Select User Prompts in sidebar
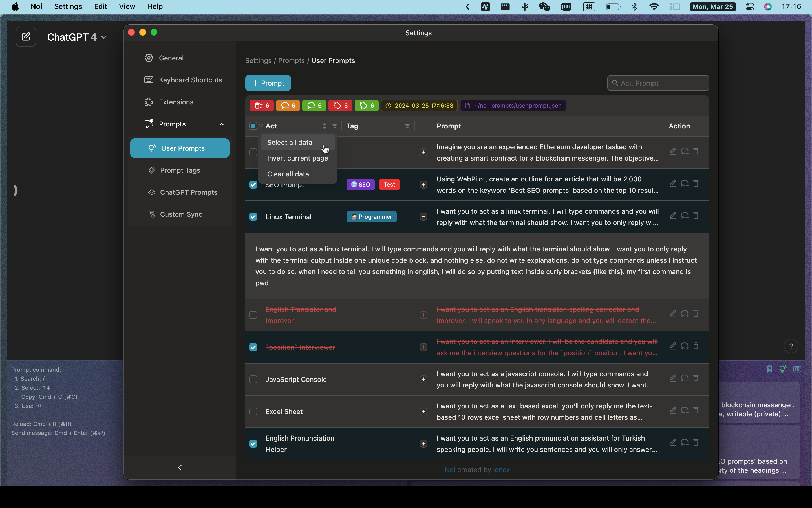Image resolution: width=812 pixels, height=508 pixels. tap(180, 148)
